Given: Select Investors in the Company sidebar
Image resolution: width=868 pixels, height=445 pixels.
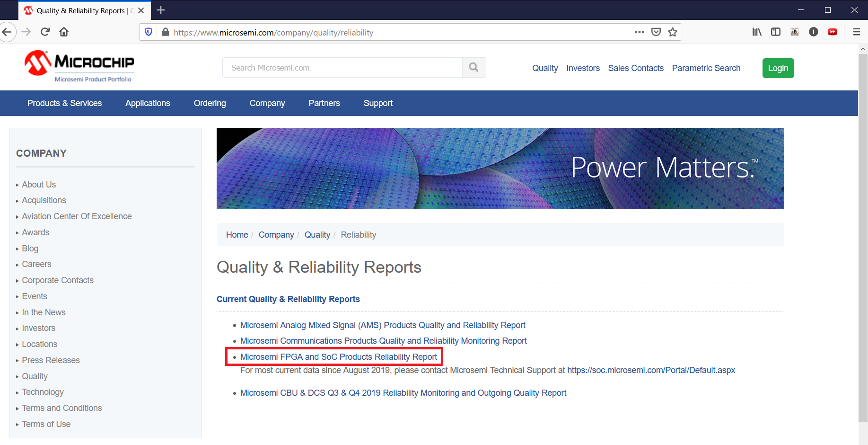Looking at the screenshot, I should click(x=38, y=328).
